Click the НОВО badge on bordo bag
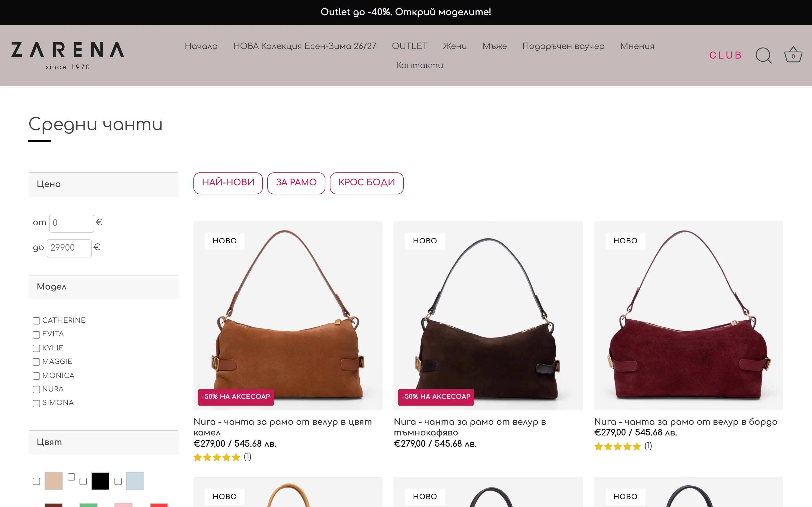 (x=625, y=241)
